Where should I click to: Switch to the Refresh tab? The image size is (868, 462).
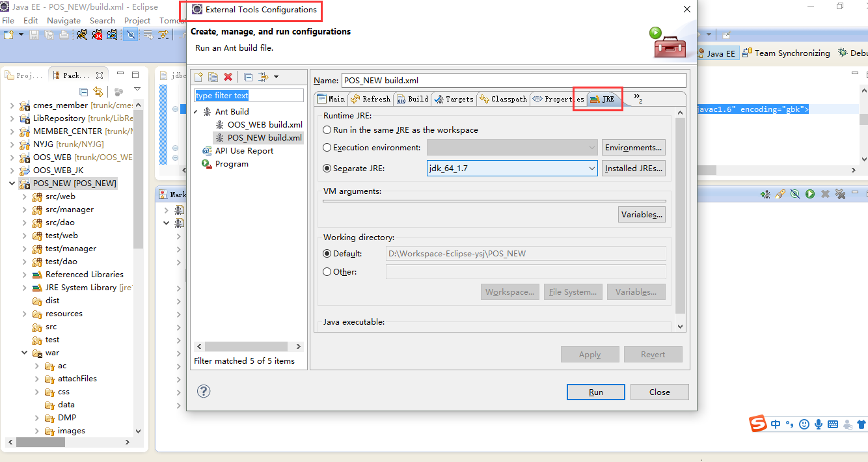pos(370,99)
